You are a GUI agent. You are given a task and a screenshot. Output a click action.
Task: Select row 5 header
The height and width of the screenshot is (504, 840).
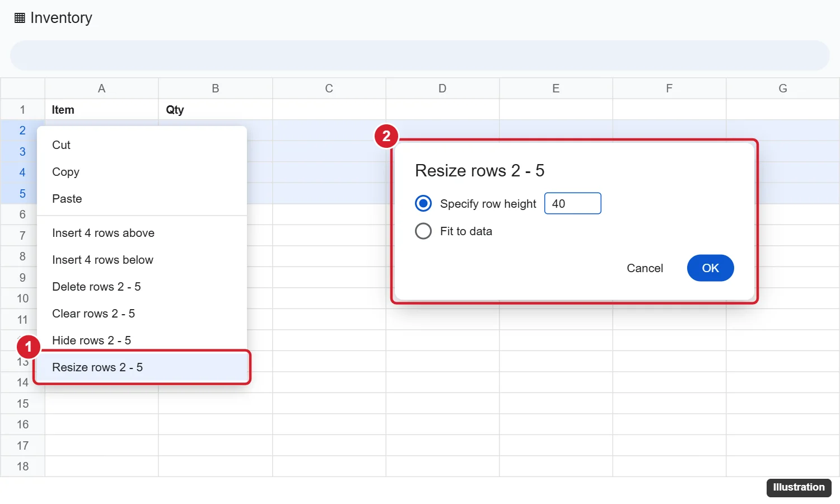point(22,194)
